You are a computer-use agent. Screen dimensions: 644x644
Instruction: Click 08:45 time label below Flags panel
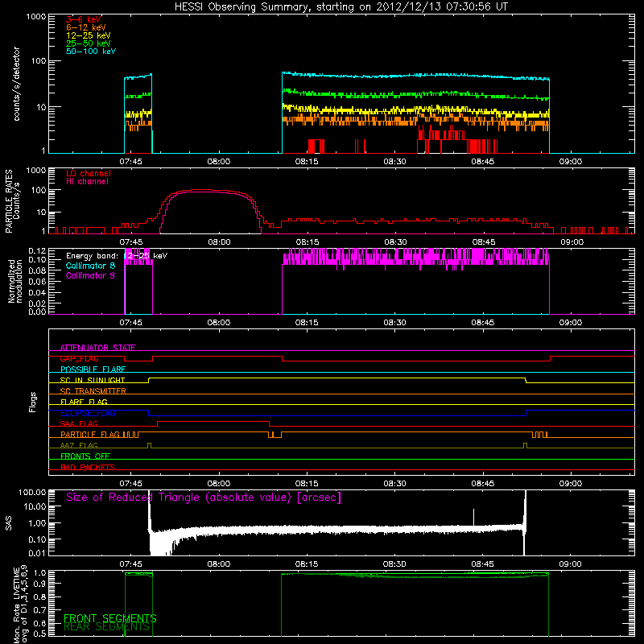[482, 484]
